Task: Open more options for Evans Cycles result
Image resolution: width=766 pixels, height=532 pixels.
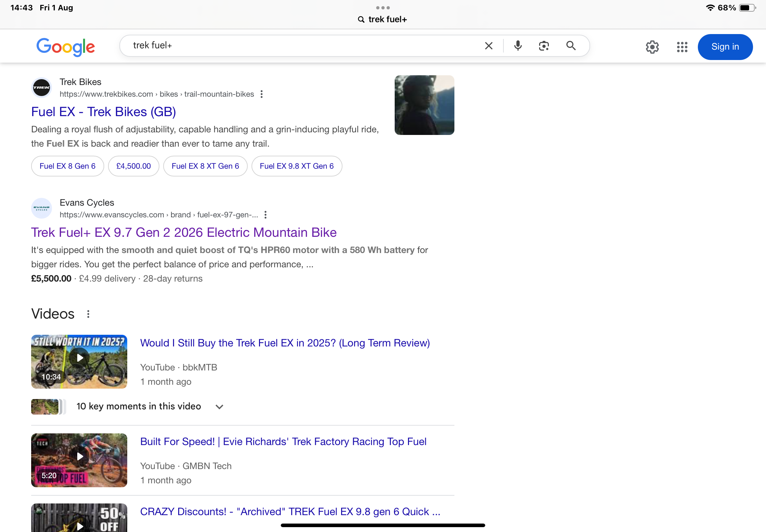Action: tap(266, 215)
